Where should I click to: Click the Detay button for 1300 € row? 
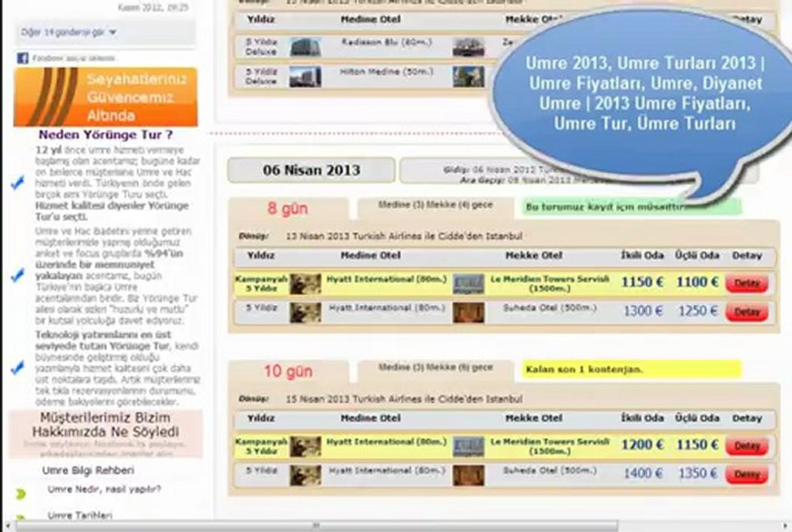click(x=747, y=312)
